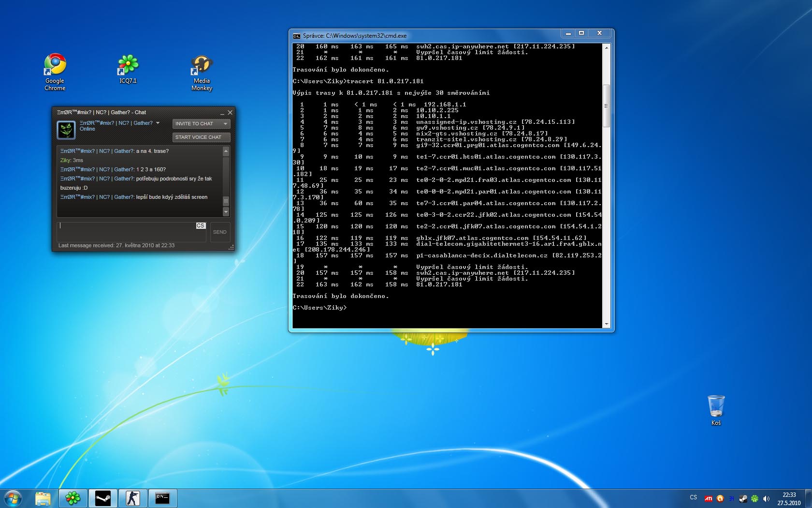
Task: Select the Steam icon in the taskbar
Action: (x=103, y=497)
